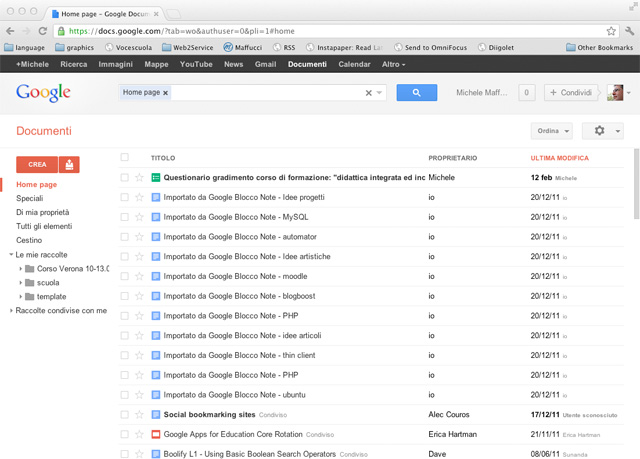Viewport: 640px width, 459px height.
Task: Check the box for the MySQL note
Action: click(125, 217)
